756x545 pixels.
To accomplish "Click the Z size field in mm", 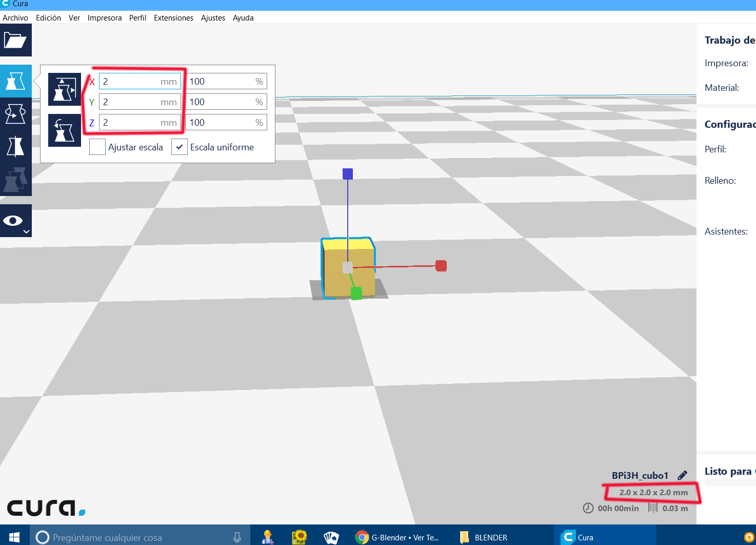I will coord(140,123).
